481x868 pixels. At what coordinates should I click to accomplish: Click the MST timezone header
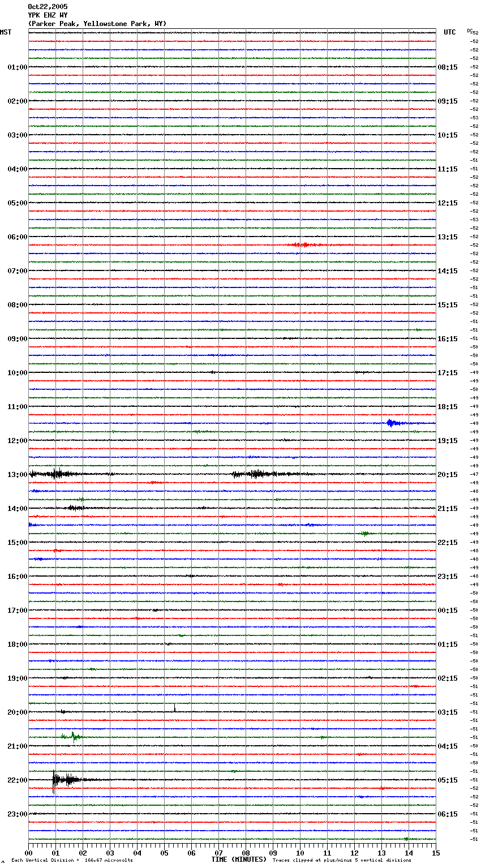click(6, 32)
